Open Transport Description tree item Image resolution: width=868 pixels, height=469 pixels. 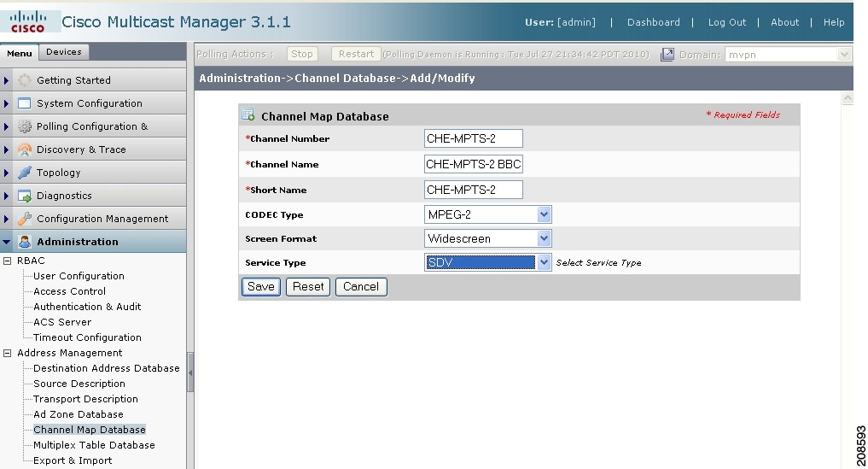click(x=85, y=399)
